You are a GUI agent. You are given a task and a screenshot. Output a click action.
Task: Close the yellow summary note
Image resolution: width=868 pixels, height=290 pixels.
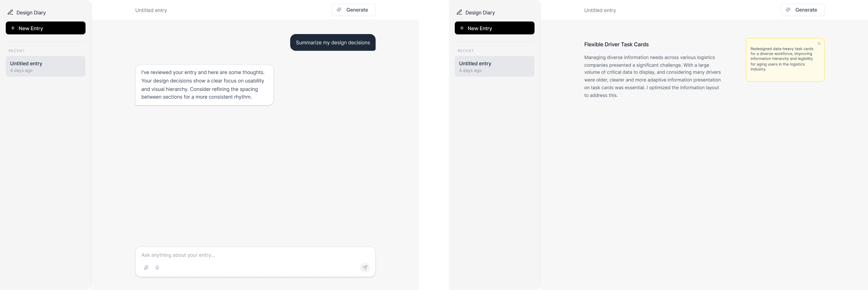tap(819, 44)
